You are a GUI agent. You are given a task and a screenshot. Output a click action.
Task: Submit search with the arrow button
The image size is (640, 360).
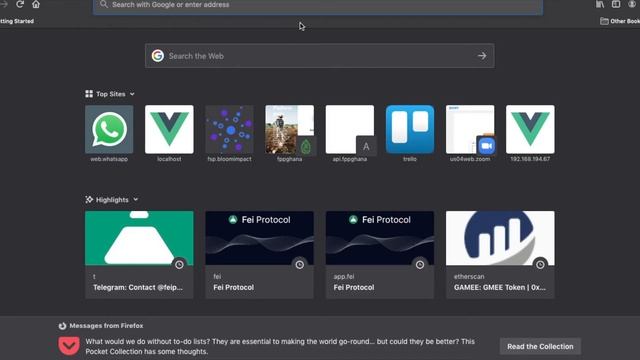pyautogui.click(x=482, y=56)
